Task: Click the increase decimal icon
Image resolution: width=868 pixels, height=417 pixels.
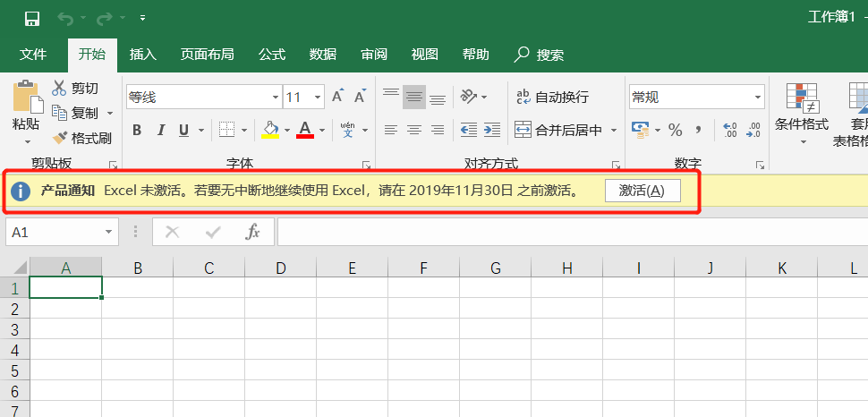Action: 730,130
